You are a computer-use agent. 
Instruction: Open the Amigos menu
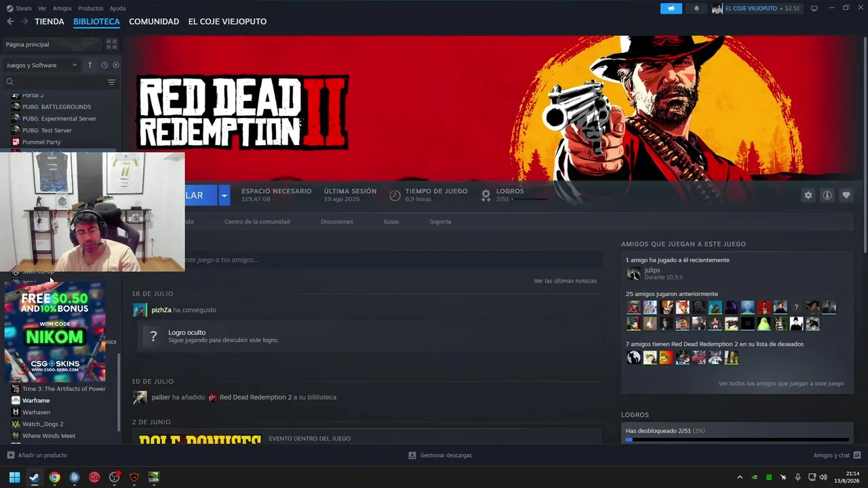(62, 8)
